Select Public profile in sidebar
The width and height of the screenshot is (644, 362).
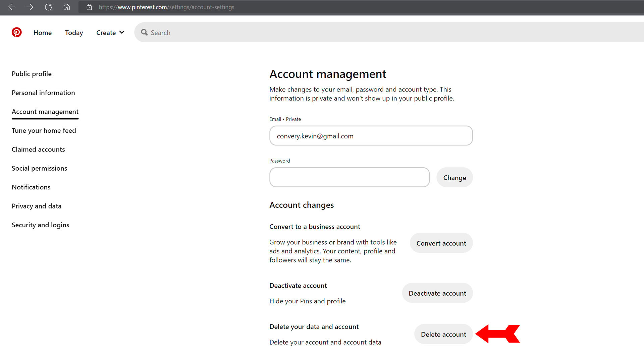pos(32,74)
